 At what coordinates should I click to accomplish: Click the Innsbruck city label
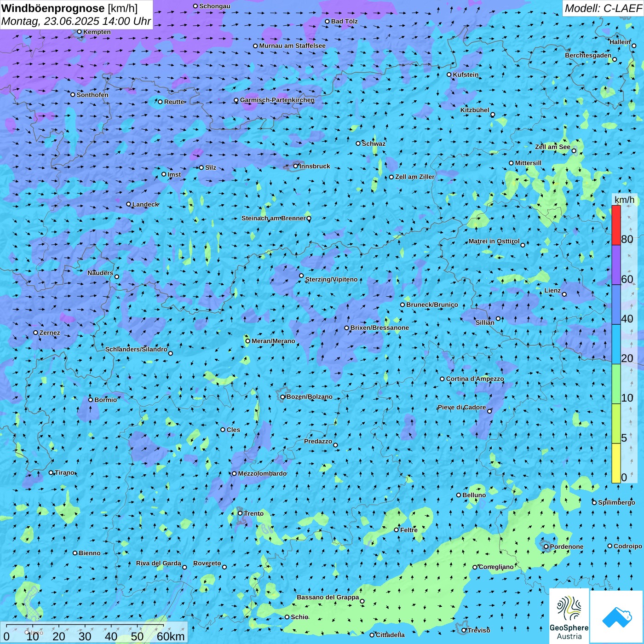click(315, 166)
